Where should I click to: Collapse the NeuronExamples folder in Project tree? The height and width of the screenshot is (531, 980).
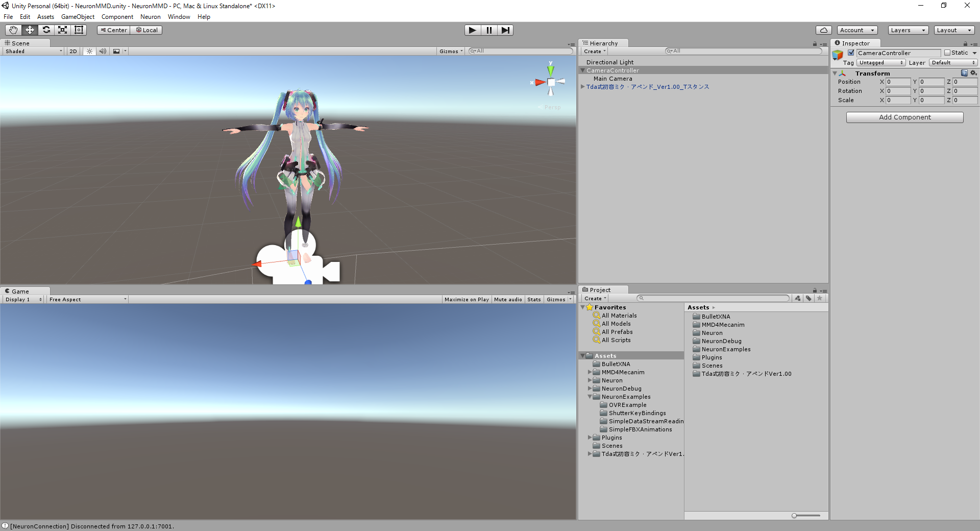(590, 397)
